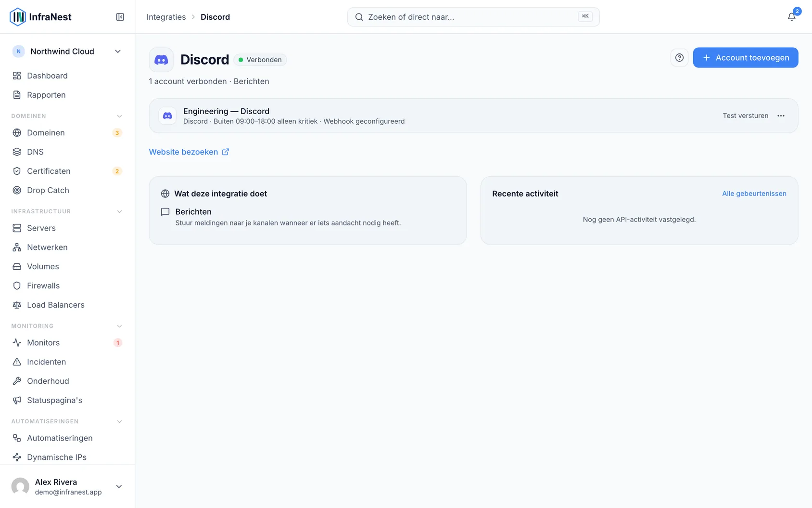This screenshot has width=812, height=508.
Task: Click the Incidenten warning triangle icon
Action: click(17, 362)
